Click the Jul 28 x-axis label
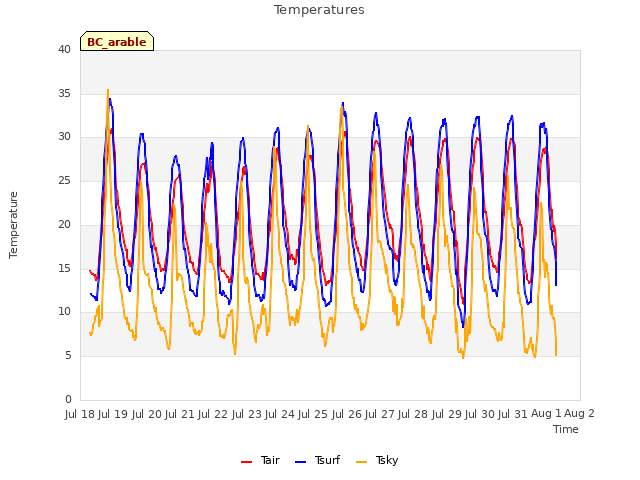Screen dimensions: 640x480 pos(413,414)
